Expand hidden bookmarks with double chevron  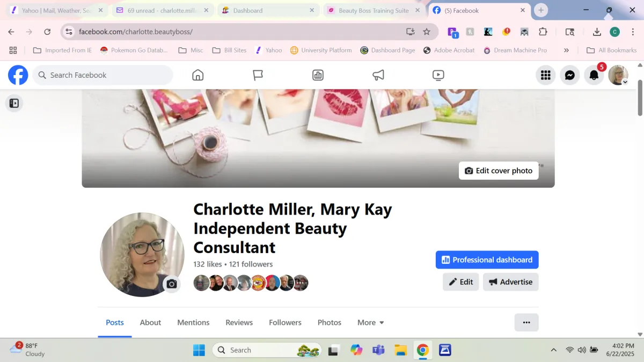coord(566,50)
